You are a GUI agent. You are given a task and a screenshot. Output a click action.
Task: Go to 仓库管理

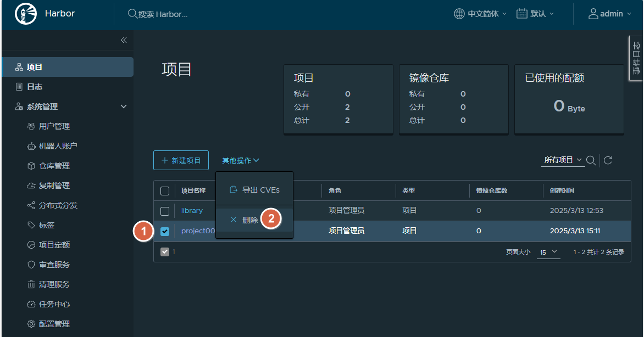(54, 166)
